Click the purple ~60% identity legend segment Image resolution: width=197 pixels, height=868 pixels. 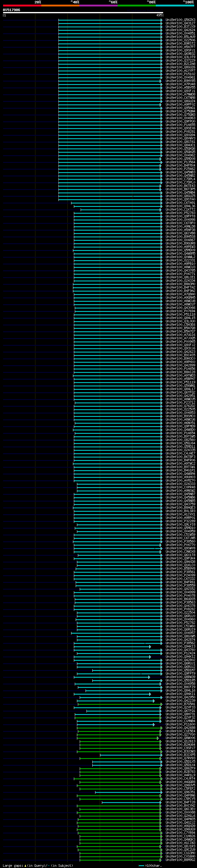[98, 6]
